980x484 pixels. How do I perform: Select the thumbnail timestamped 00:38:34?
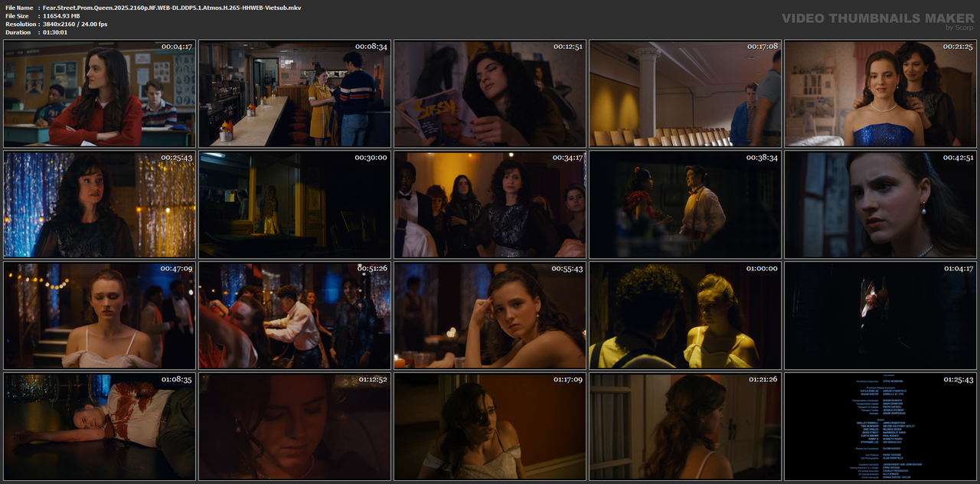pos(685,204)
